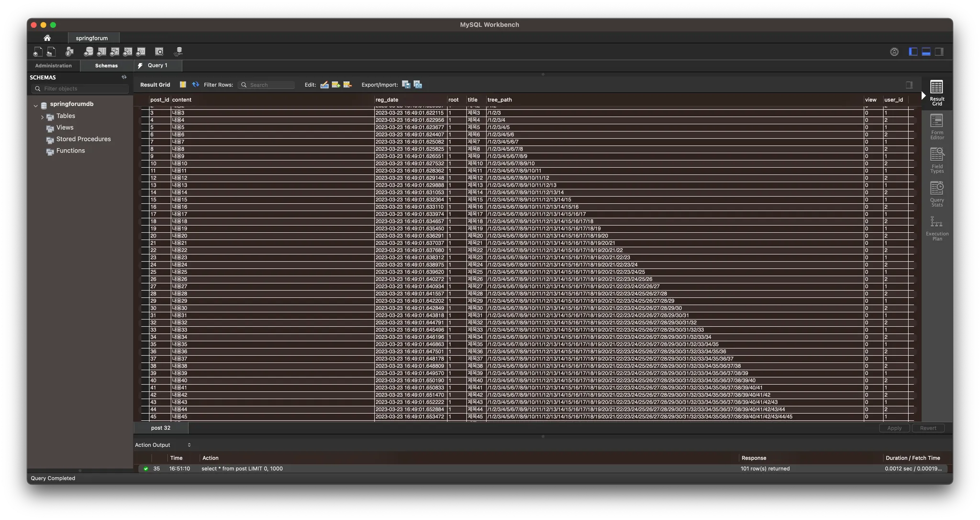Click export recordset to file icon
The image size is (980, 520).
406,85
